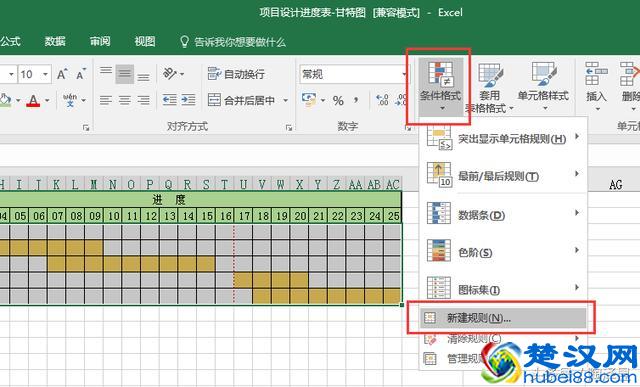
Task: Align text left in the cell
Action: click(106, 100)
